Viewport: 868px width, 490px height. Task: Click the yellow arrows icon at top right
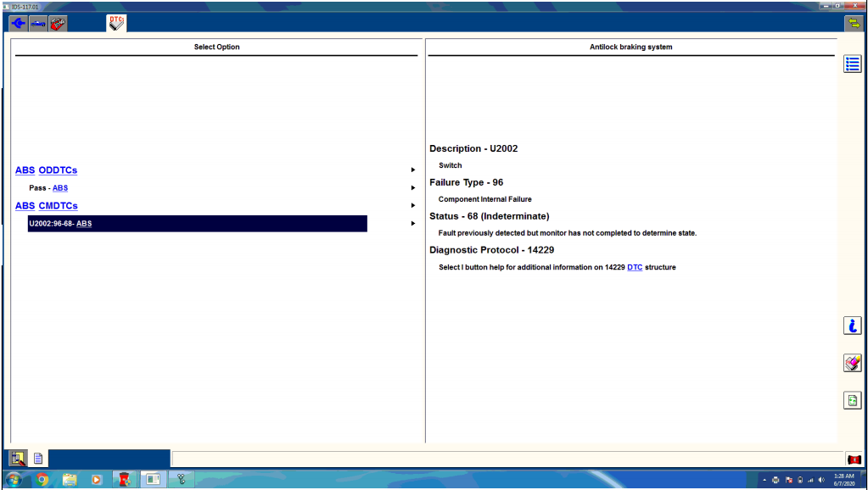coord(853,24)
